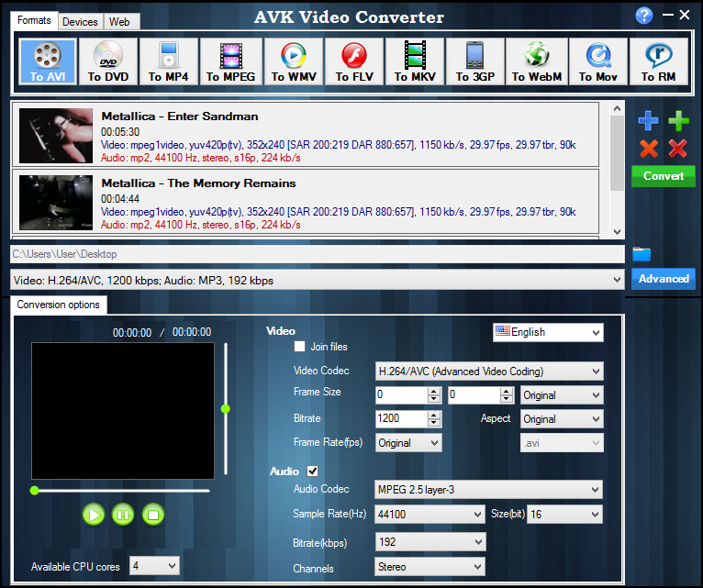Click the title Metallica - The Memory Remains
703x588 pixels.
[x=198, y=183]
